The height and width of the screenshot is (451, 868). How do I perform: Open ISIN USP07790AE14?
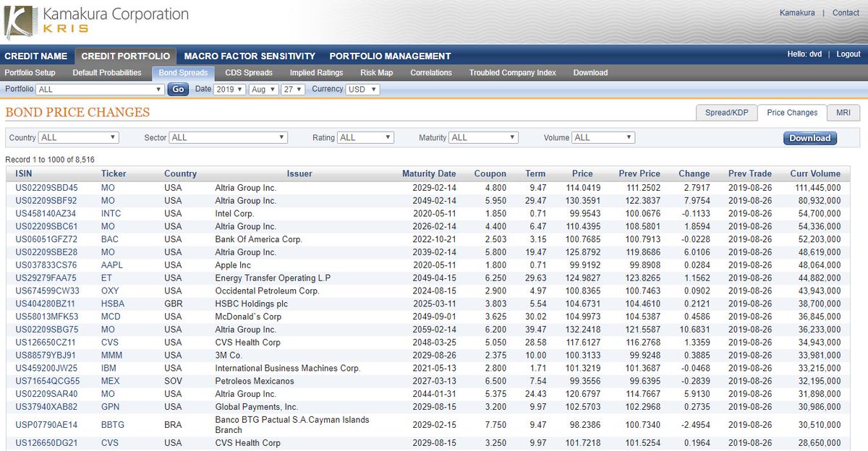coord(46,425)
